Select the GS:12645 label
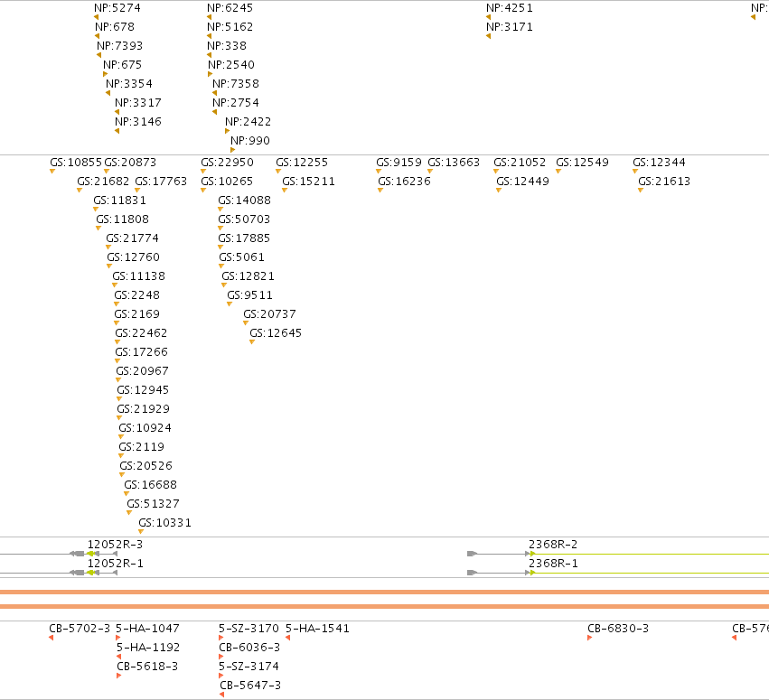 coord(277,333)
